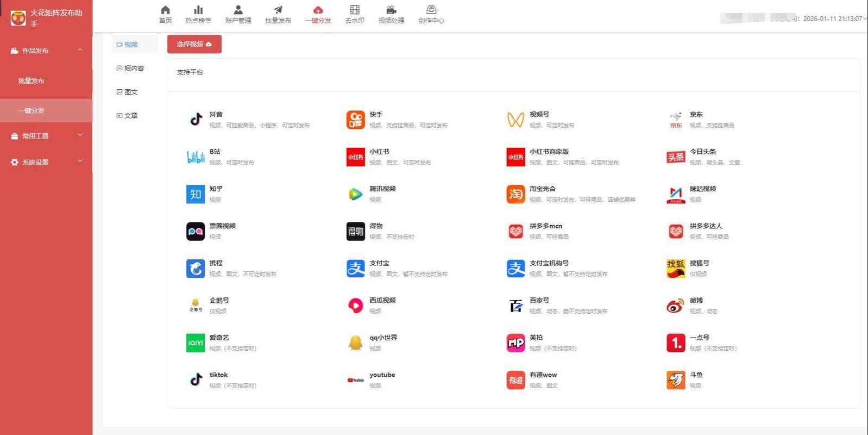Viewport: 868px width, 435px height.
Task: Click the 票圈视频 icon
Action: 196,232
